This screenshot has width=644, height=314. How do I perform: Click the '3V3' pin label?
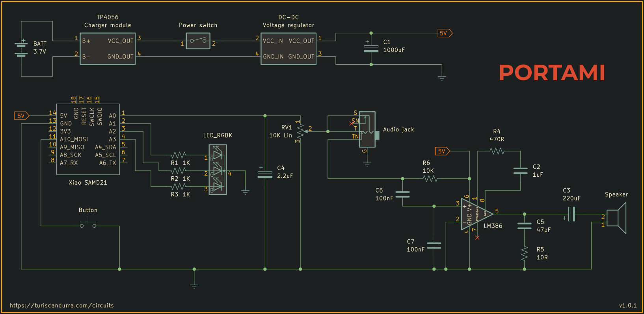(x=65, y=131)
